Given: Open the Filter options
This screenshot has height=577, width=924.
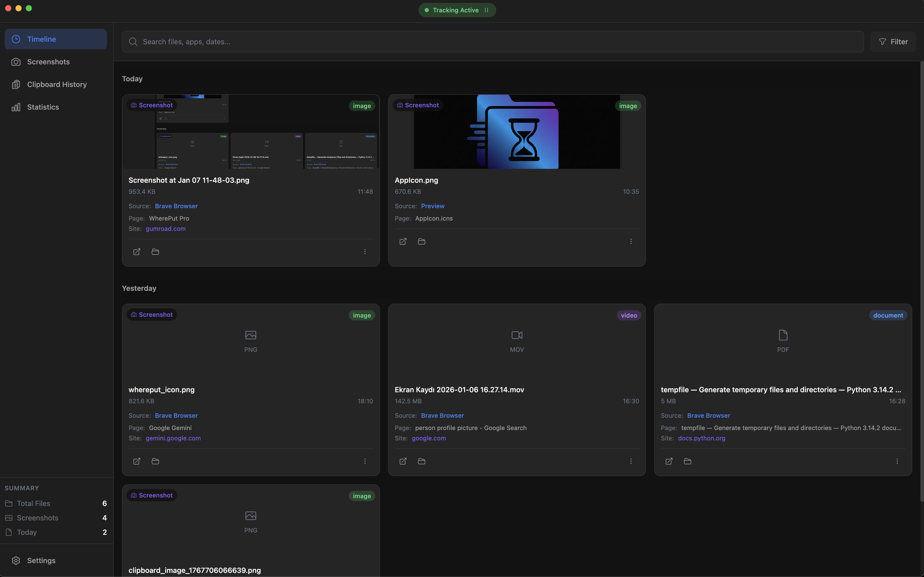Looking at the screenshot, I should pyautogui.click(x=893, y=42).
